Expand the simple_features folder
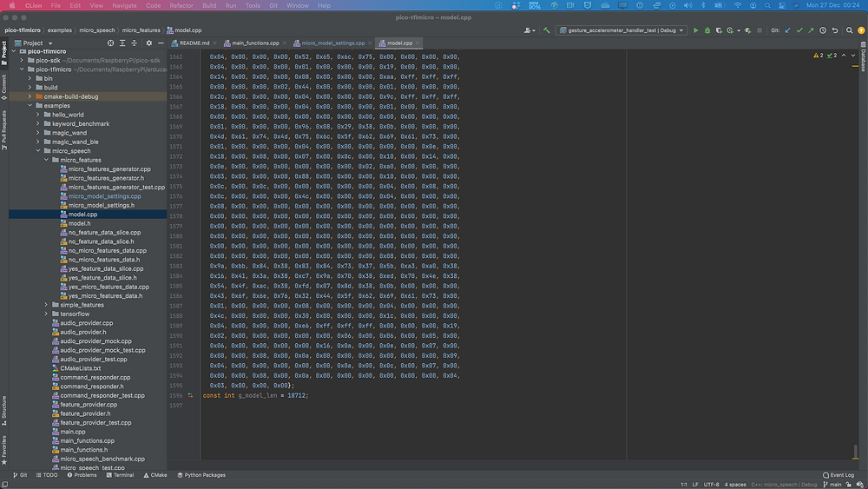 point(47,305)
